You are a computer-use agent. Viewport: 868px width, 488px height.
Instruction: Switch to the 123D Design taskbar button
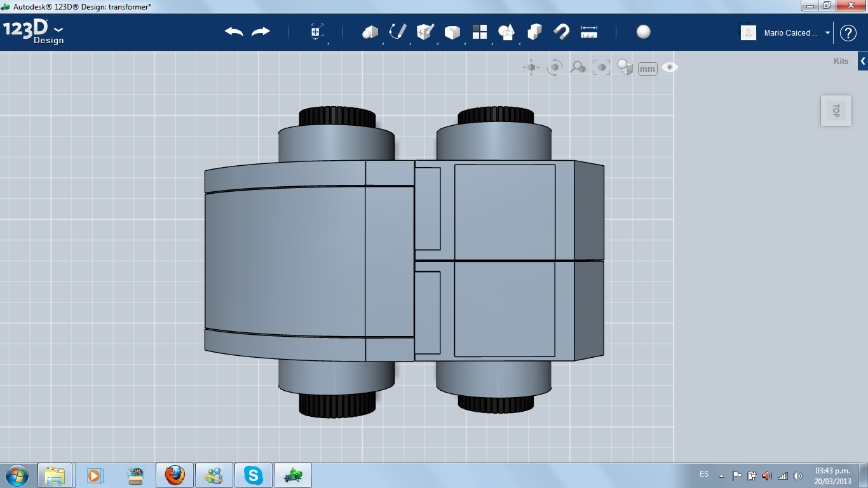pyautogui.click(x=293, y=475)
